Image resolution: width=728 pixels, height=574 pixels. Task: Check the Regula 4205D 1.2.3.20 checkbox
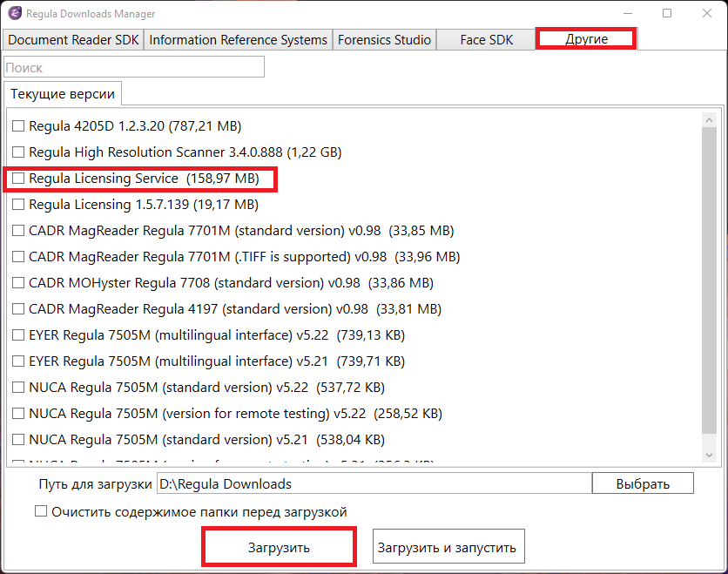pos(18,125)
